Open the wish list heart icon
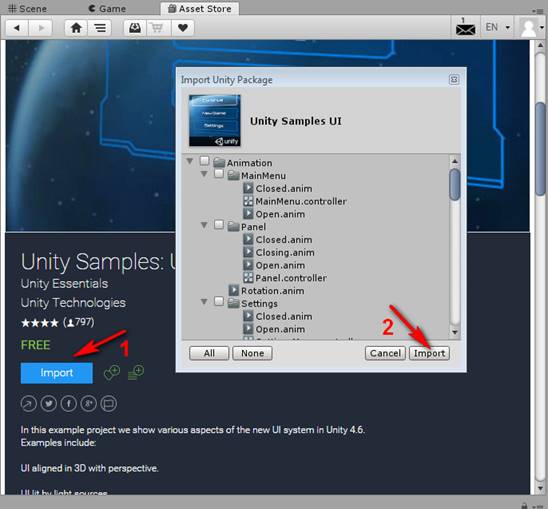Image resolution: width=548 pixels, height=509 pixels. click(183, 28)
